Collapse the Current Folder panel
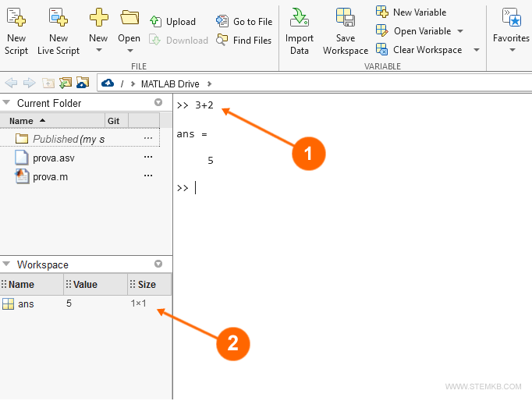This screenshot has height=401, width=532. (x=7, y=103)
